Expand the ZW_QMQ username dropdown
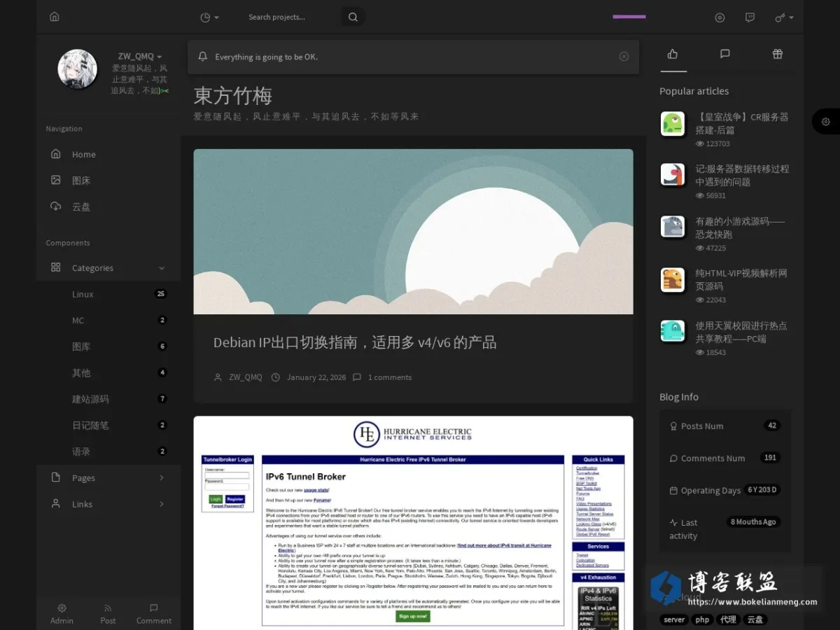Image resolution: width=840 pixels, height=630 pixels. click(x=139, y=56)
